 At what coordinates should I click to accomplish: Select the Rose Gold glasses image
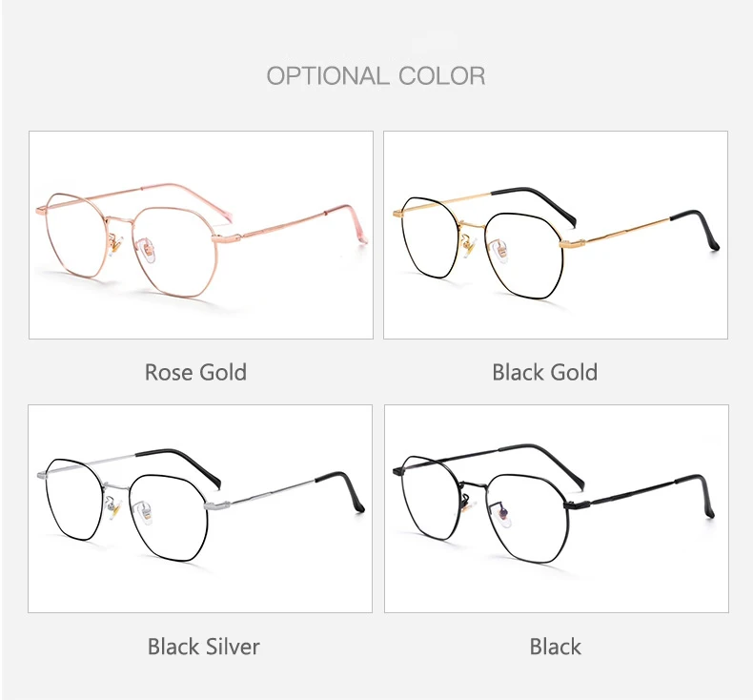pos(201,235)
